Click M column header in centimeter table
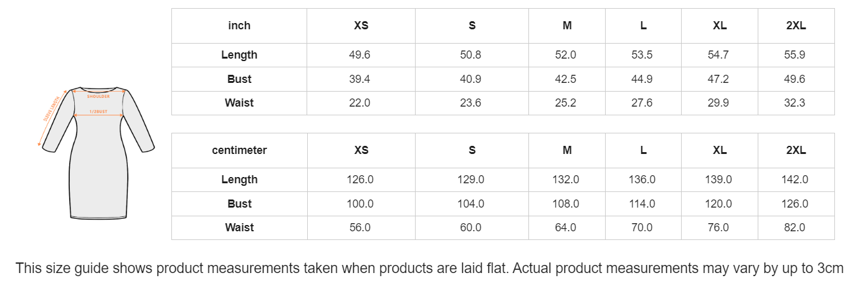Viewport: 868px width, 288px height. pos(567,150)
